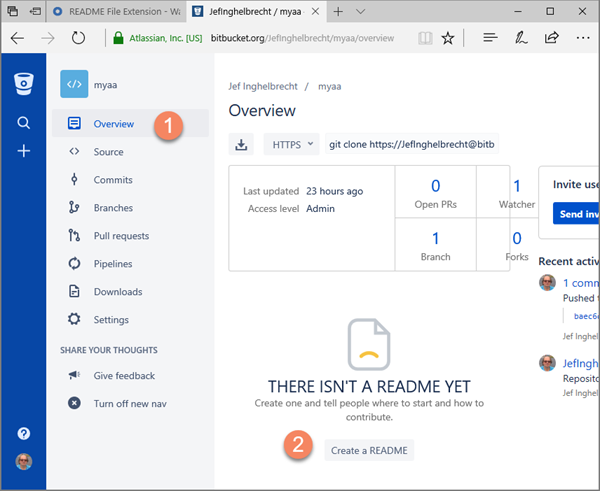Click the plus create icon in sidebar
This screenshot has width=600, height=492.
coord(24,151)
